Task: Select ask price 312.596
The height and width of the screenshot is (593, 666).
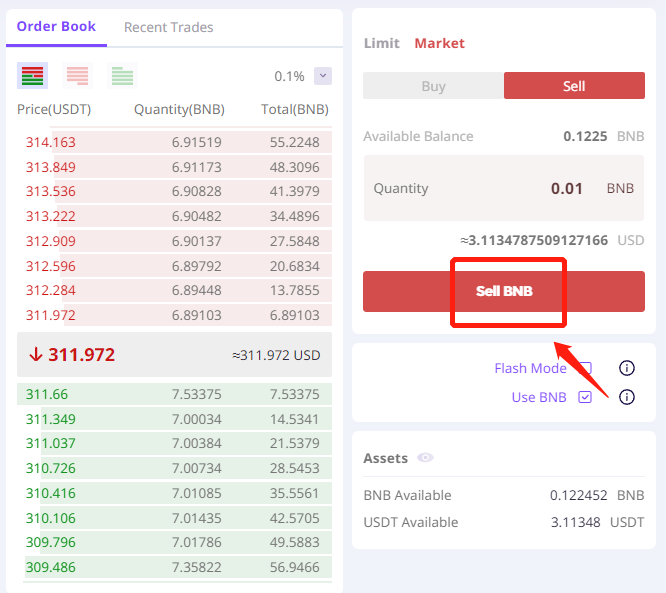Action: coord(51,266)
